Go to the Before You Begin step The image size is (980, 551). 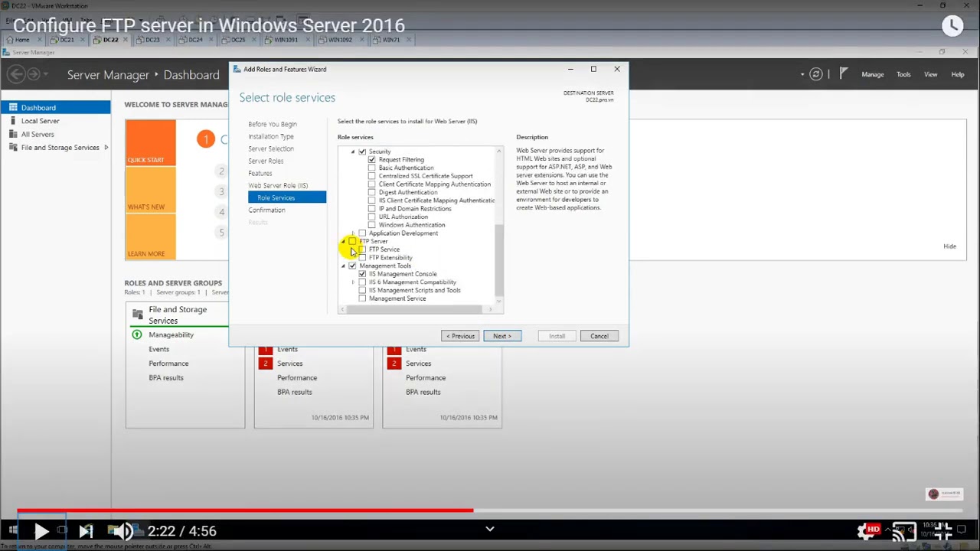click(273, 124)
